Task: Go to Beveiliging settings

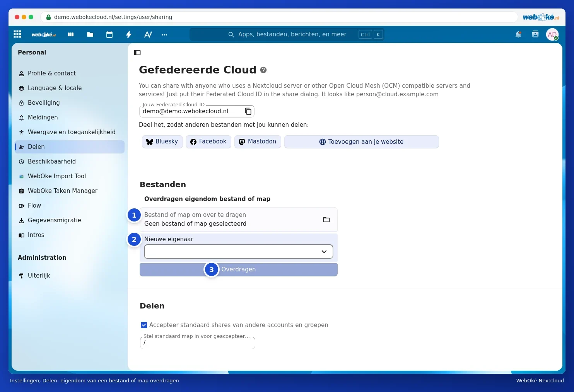Action: click(70, 103)
